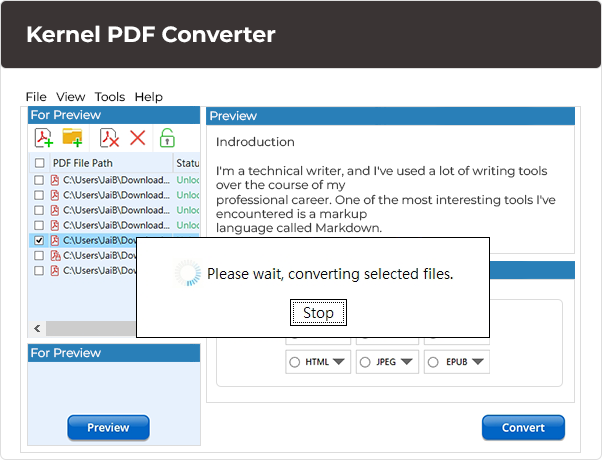The image size is (602, 460).
Task: Select the third C:\Users\JaiB\Download file path
Action: [116, 210]
